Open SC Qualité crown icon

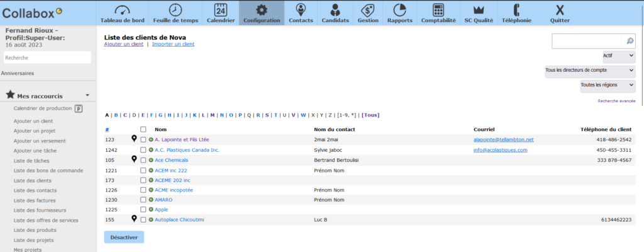[478, 10]
